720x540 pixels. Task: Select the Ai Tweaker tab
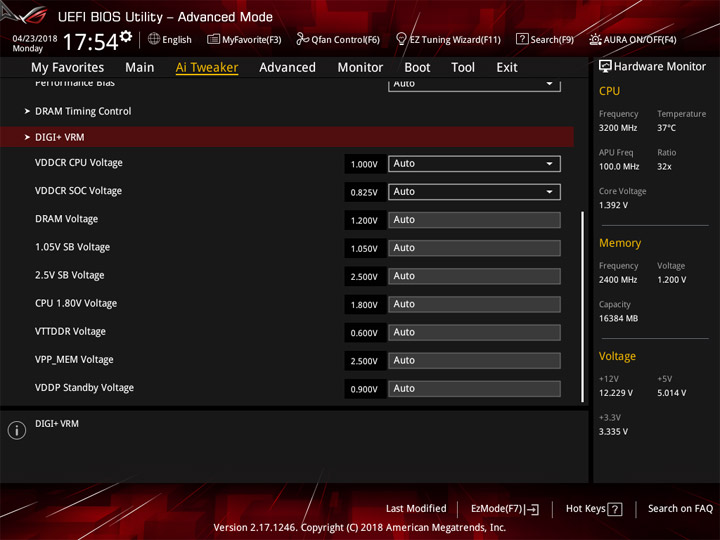coord(207,68)
